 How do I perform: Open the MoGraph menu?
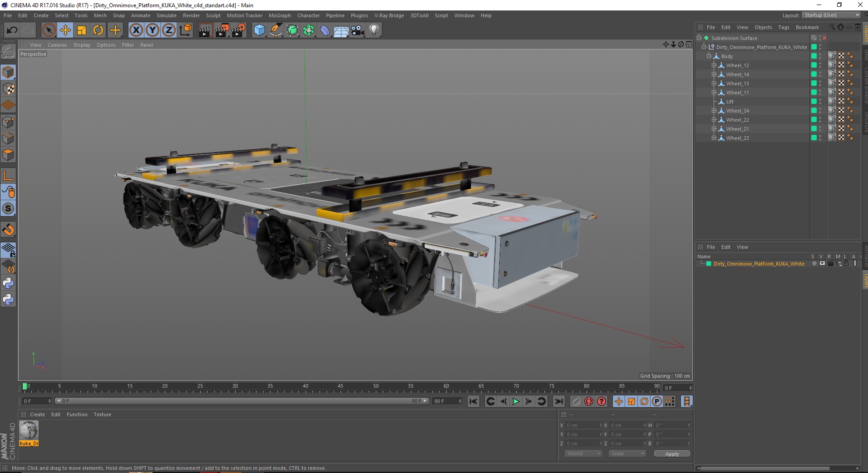coord(280,15)
